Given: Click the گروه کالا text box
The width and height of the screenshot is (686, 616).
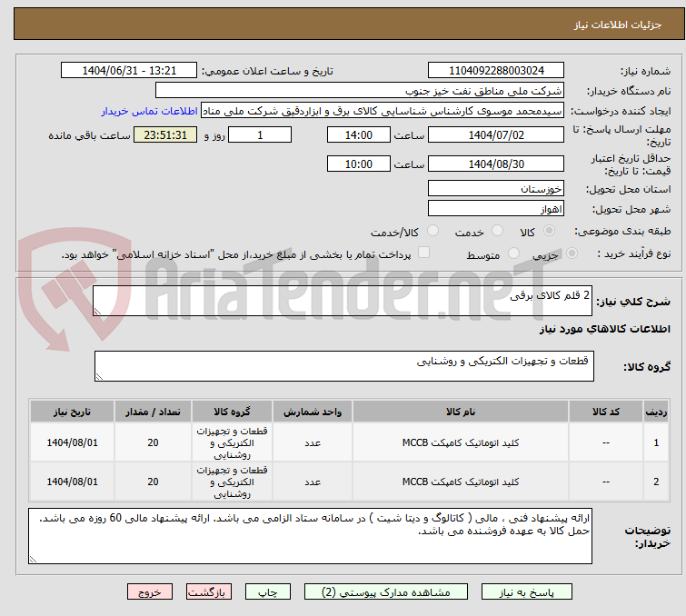Looking at the screenshot, I should (x=343, y=366).
